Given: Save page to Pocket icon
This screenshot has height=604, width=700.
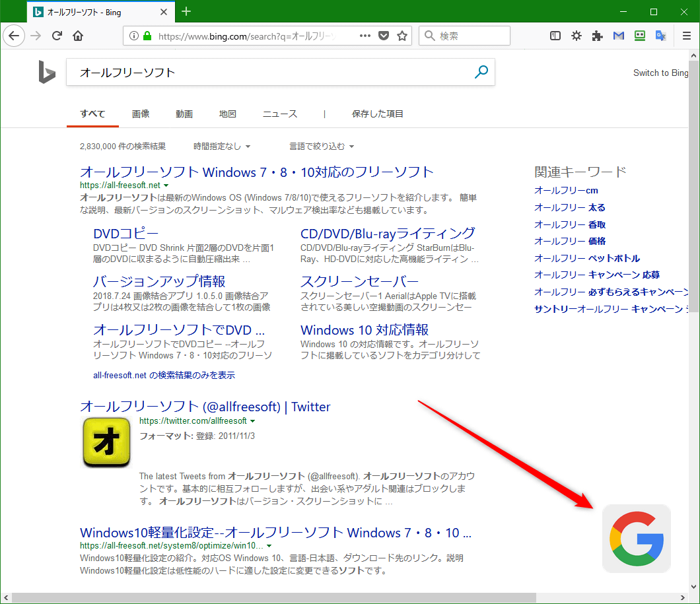Looking at the screenshot, I should [x=384, y=36].
